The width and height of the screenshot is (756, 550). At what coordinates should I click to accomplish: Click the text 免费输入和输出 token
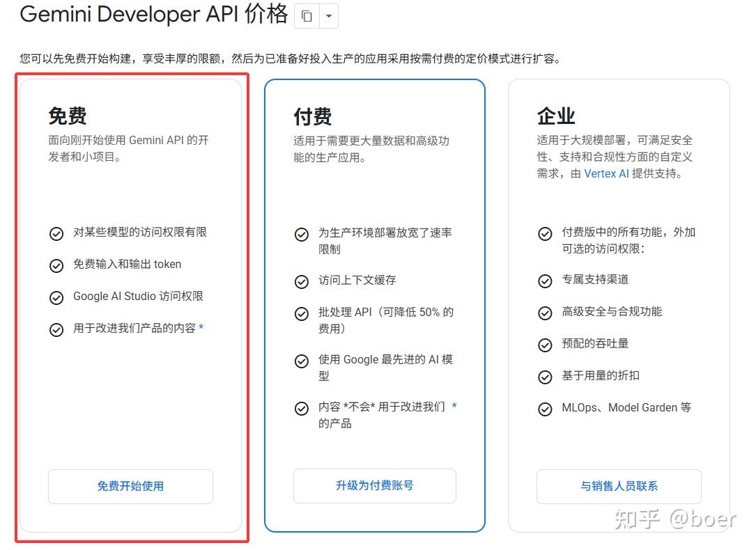(128, 264)
